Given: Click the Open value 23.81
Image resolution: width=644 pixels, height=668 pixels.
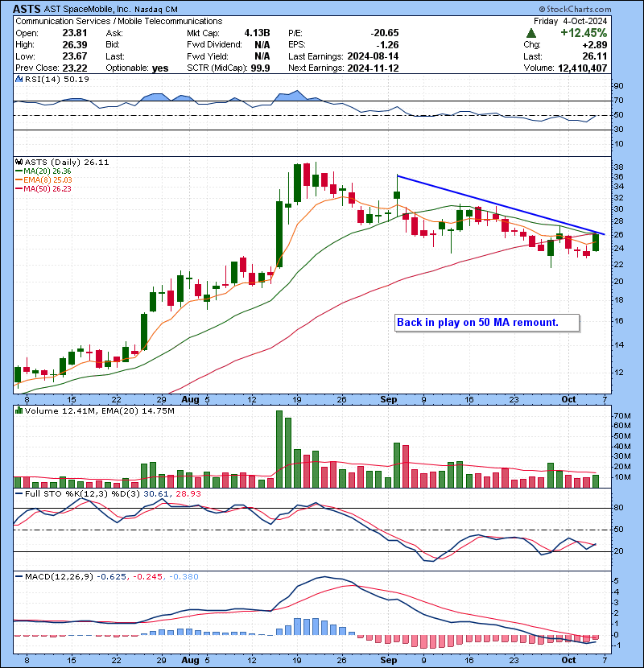Looking at the screenshot, I should pyautogui.click(x=75, y=33).
